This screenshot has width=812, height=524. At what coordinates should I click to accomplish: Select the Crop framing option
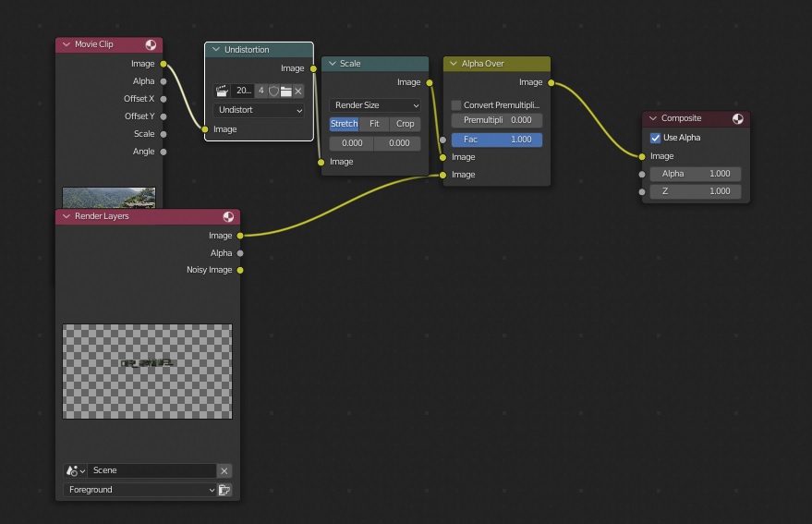click(405, 124)
